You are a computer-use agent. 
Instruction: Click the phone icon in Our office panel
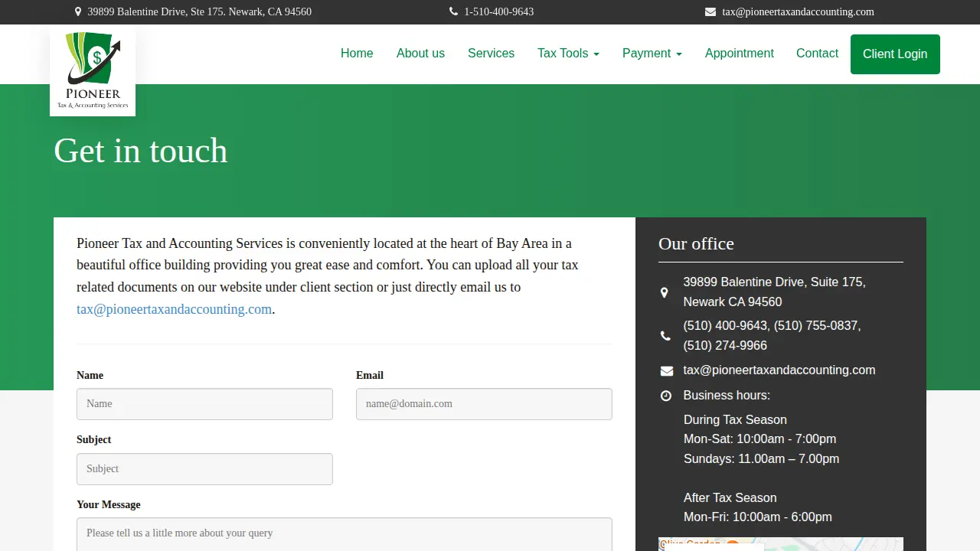click(x=665, y=335)
